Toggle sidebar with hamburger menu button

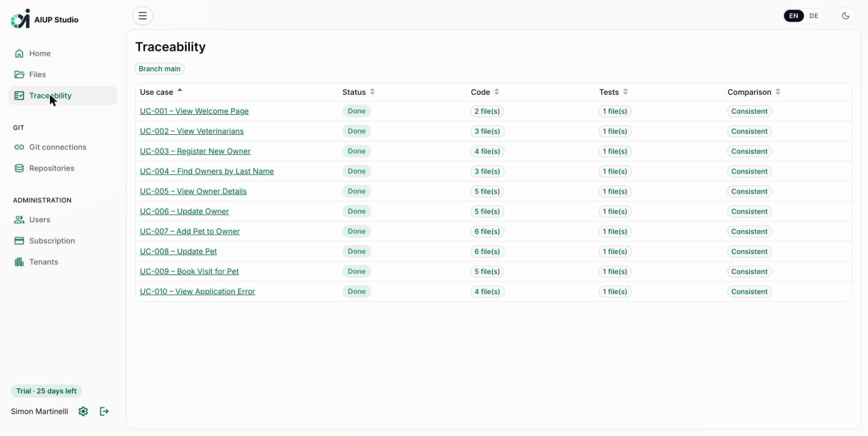(143, 16)
